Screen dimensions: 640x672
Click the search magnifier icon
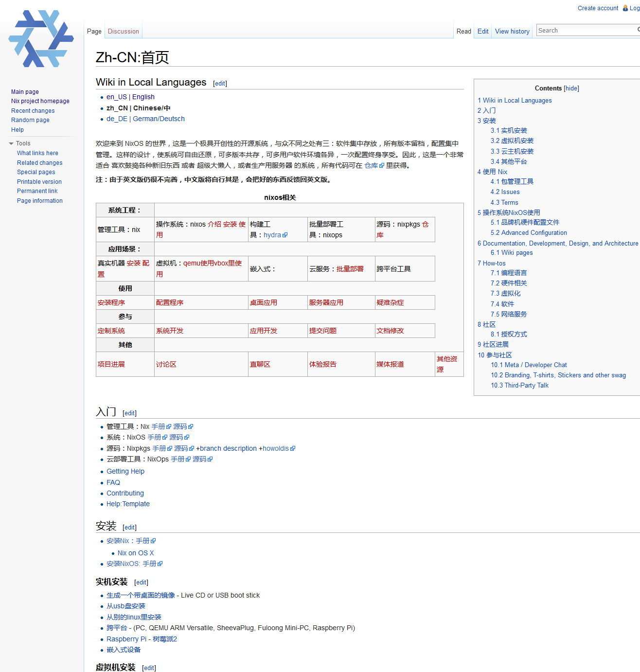click(x=638, y=30)
